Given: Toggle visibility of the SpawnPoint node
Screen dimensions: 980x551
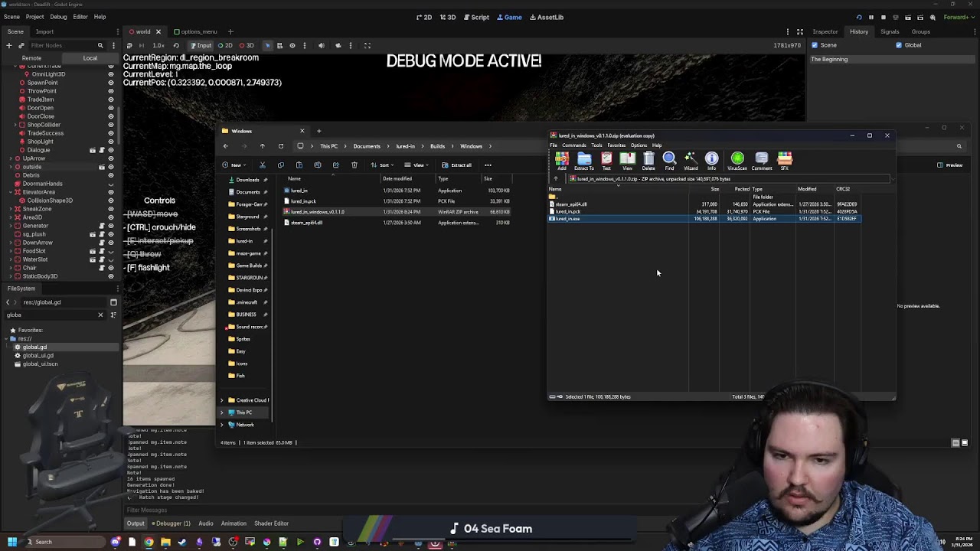Looking at the screenshot, I should 110,83.
